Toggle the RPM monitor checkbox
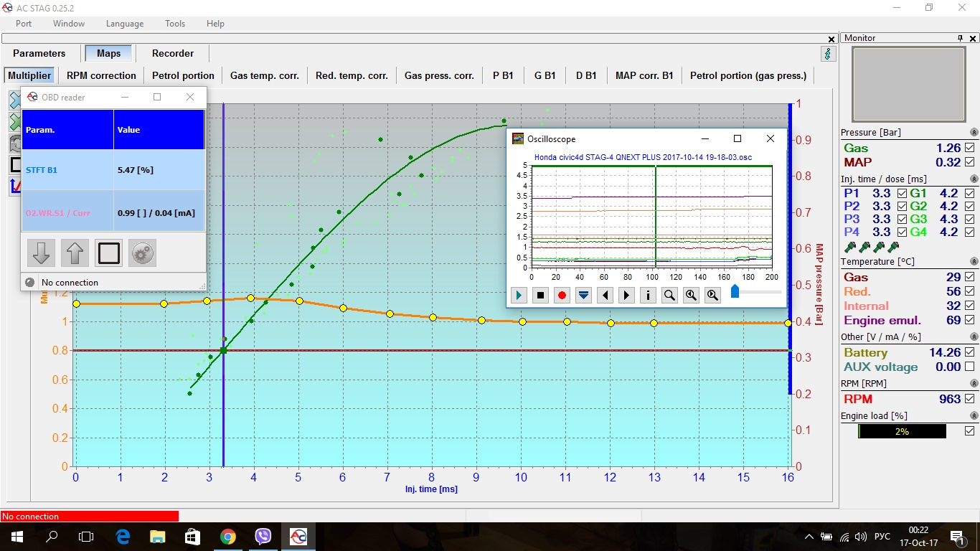The image size is (980, 551). pos(970,399)
